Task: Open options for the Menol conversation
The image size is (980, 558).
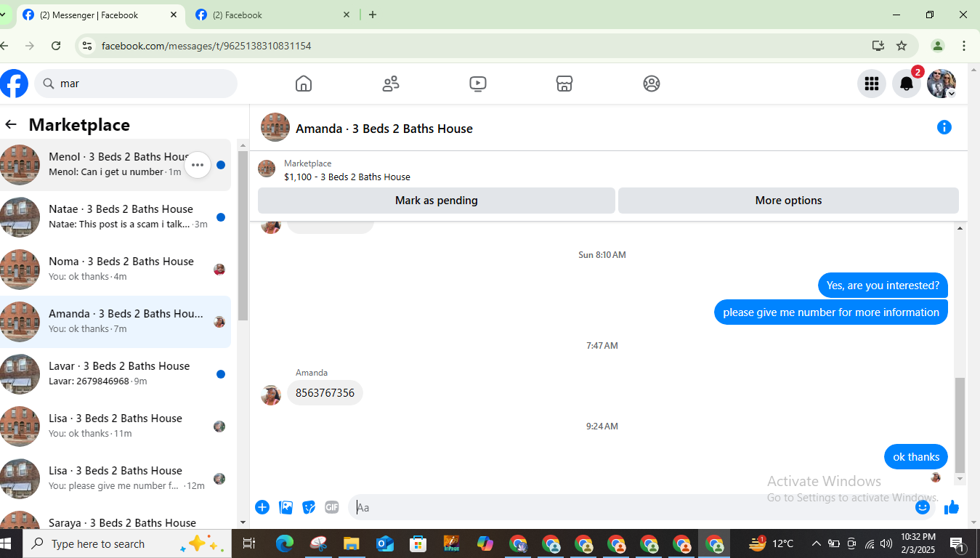Action: (198, 165)
